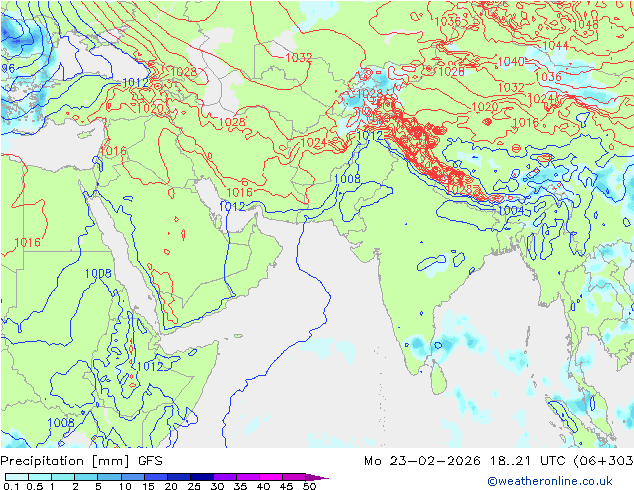The image size is (634, 490).
Task: Select the 10–15 mm legend swatch
Action: pyautogui.click(x=132, y=477)
